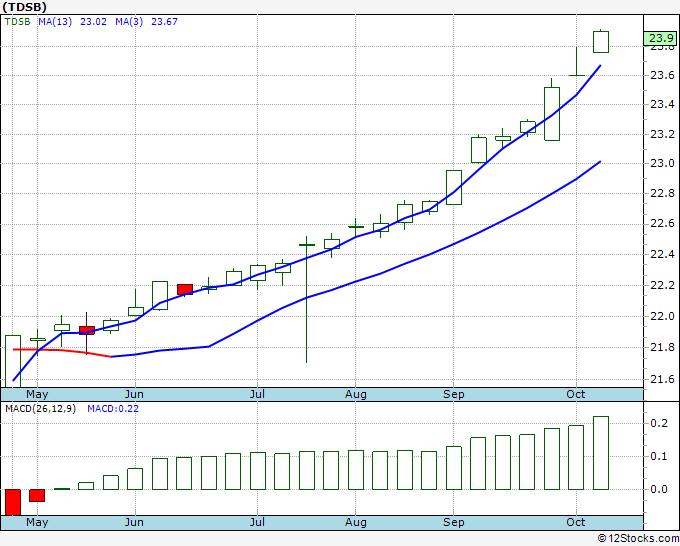Image resolution: width=680 pixels, height=546 pixels.
Task: Click the MA(3) legend label
Action: pos(129,22)
